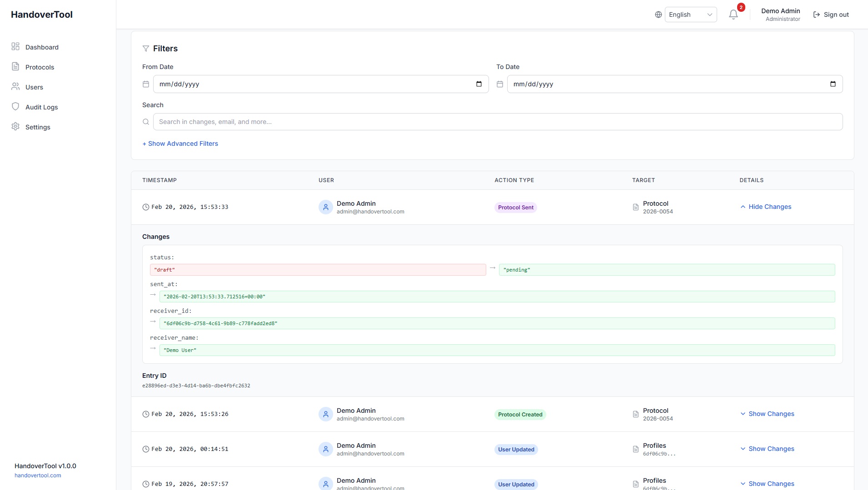Click the TARGET column header
868x490 pixels.
[x=644, y=180]
